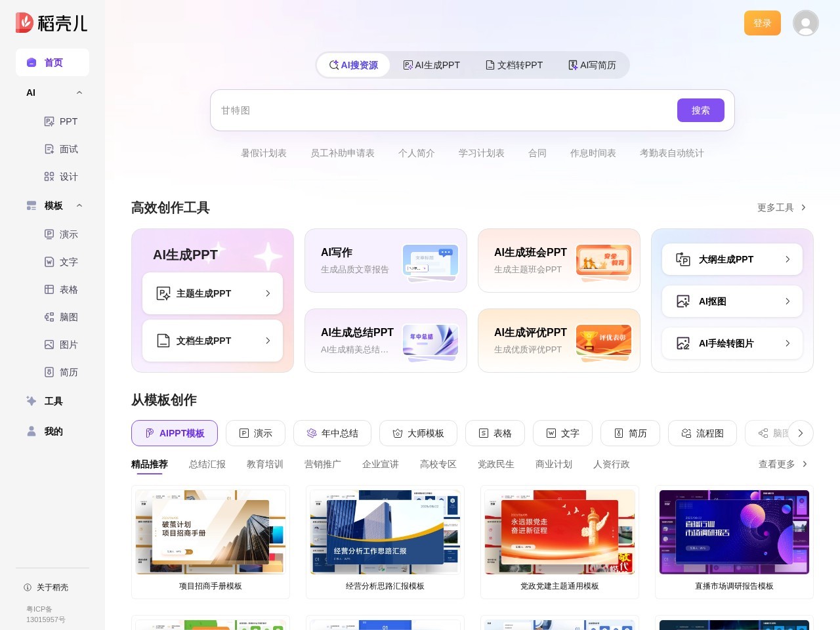Select the 文字 category chip

[x=562, y=433]
